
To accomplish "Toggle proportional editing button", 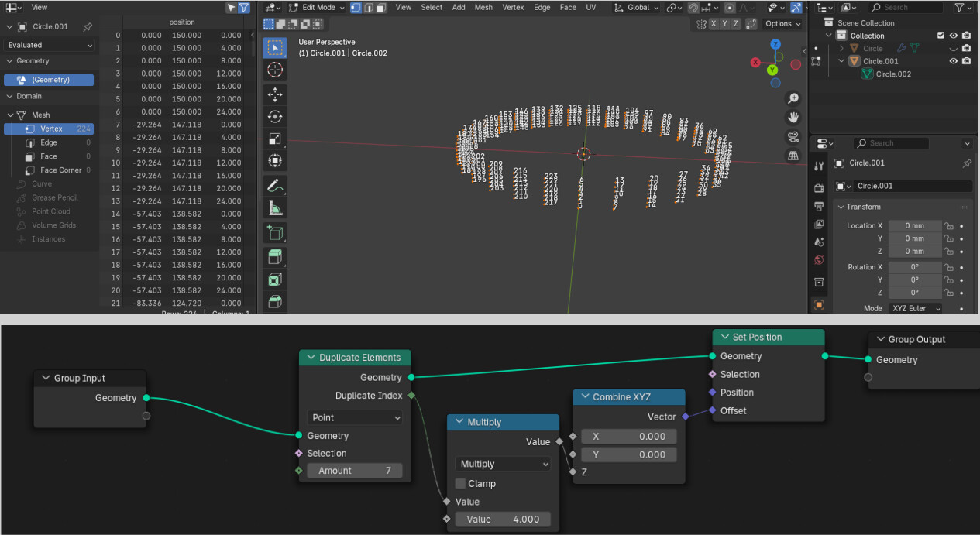I will 731,8.
